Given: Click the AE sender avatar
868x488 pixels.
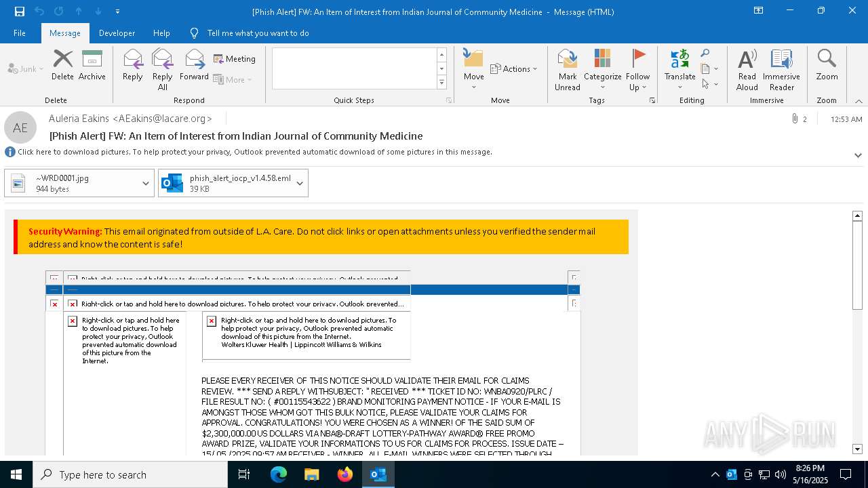Looking at the screenshot, I should pyautogui.click(x=20, y=127).
